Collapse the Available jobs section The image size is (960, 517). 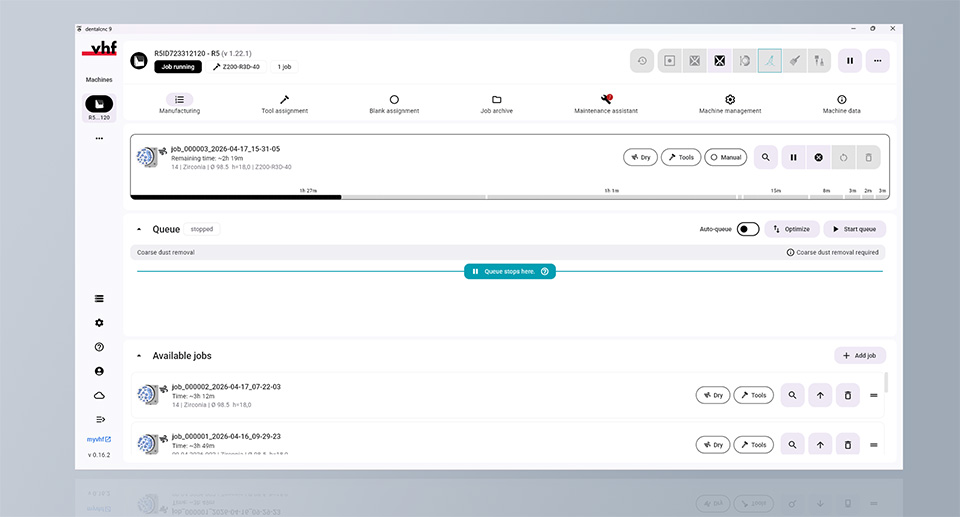tap(139, 356)
